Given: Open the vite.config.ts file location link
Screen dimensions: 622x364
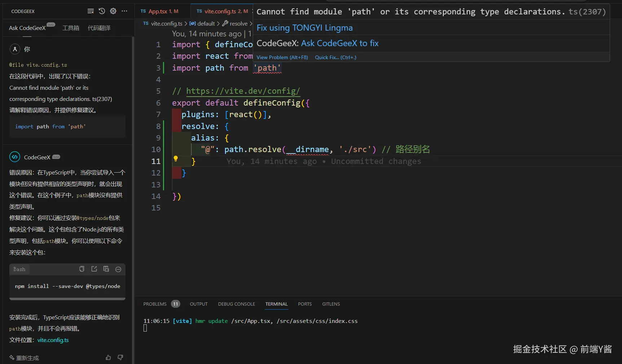Looking at the screenshot, I should (53, 340).
